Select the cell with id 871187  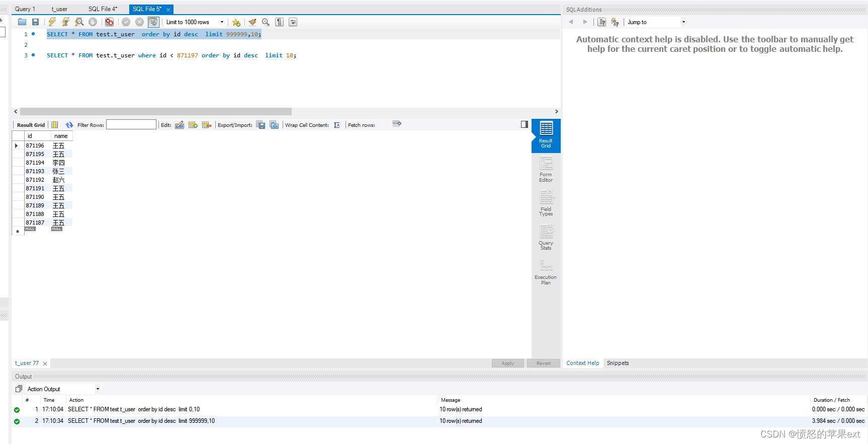[x=37, y=223]
